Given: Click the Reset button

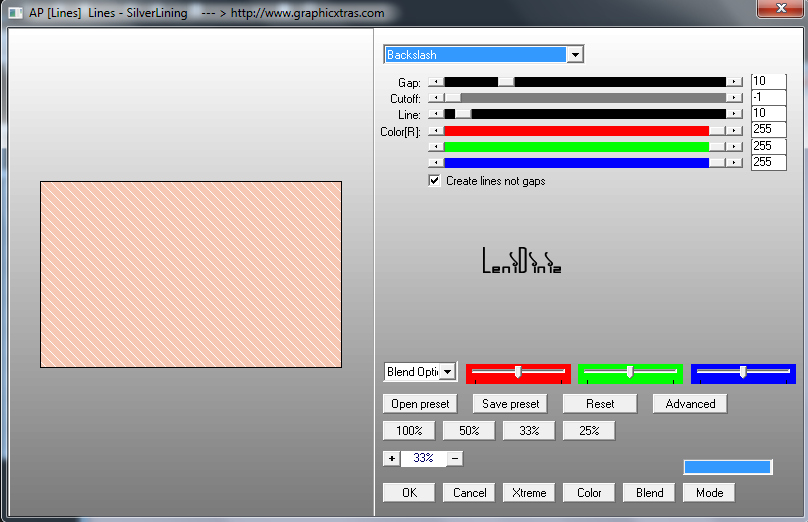Looking at the screenshot, I should coord(600,404).
